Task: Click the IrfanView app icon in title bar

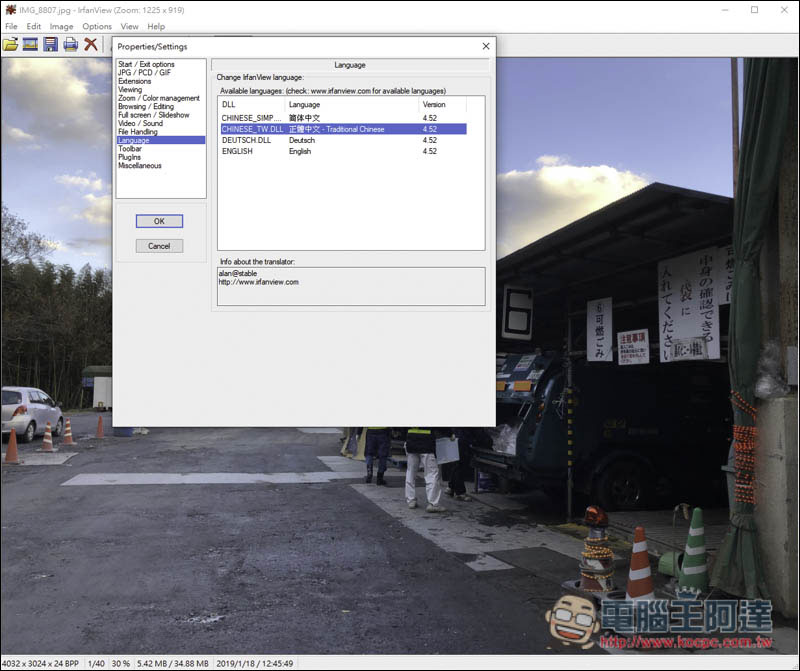Action: coord(10,10)
